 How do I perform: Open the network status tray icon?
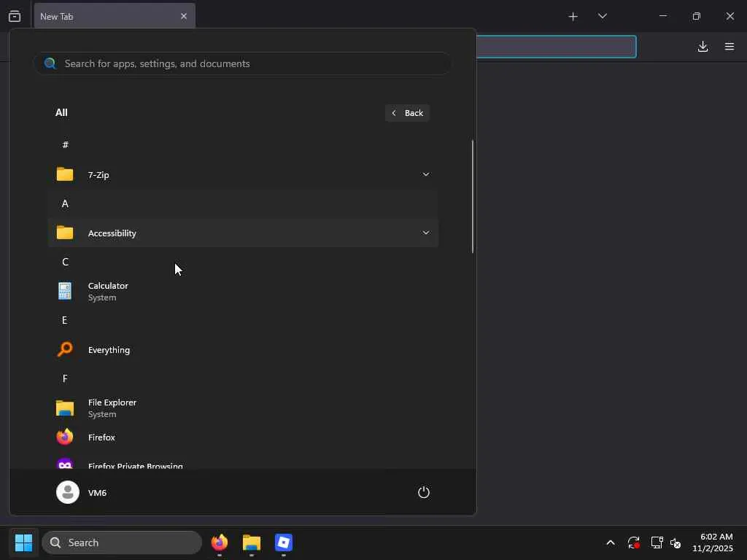pos(657,542)
